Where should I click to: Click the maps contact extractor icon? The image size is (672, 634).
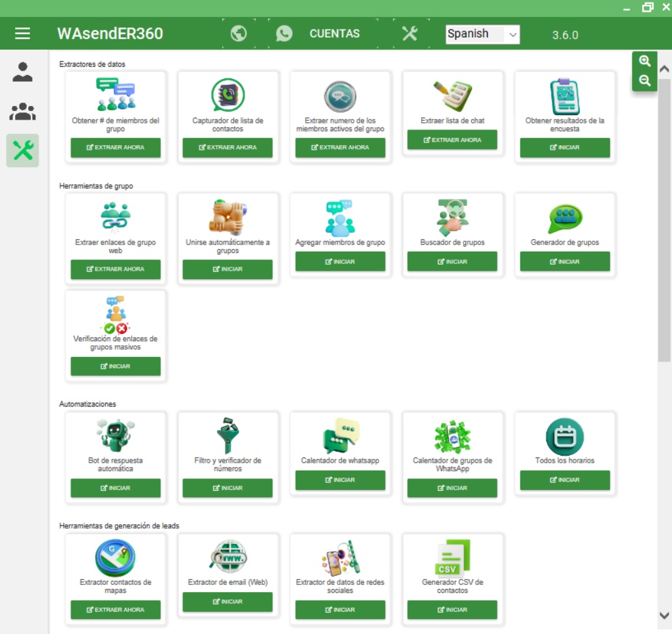(116, 558)
